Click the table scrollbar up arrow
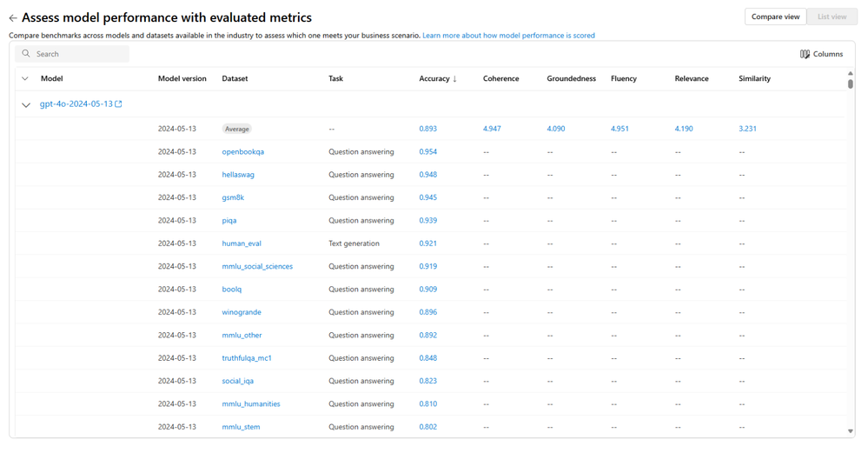Screen dimensions: 868x453 point(851,73)
